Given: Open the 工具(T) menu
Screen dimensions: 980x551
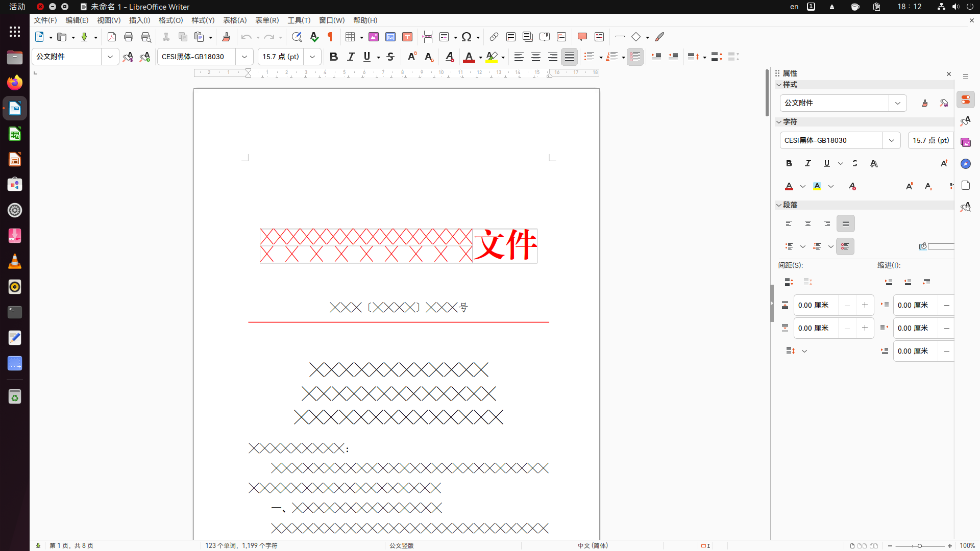Looking at the screenshot, I should [x=299, y=20].
